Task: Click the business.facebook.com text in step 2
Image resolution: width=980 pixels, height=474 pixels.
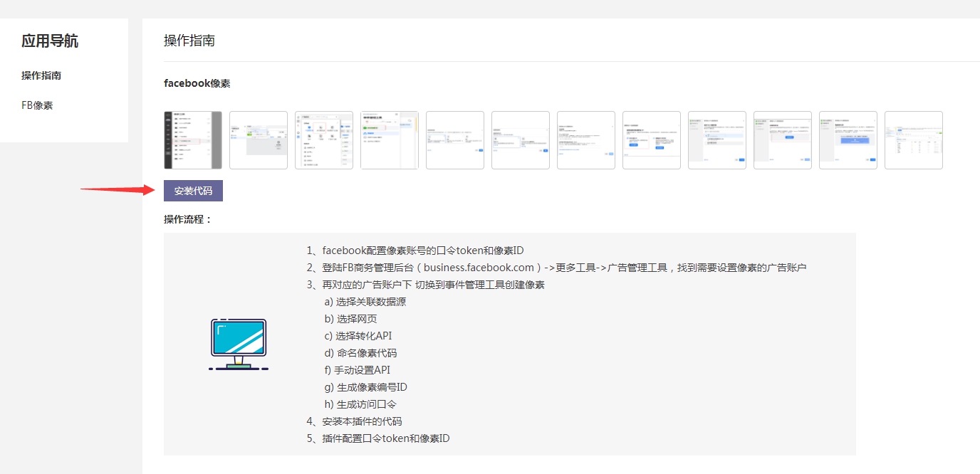Action: [x=479, y=268]
